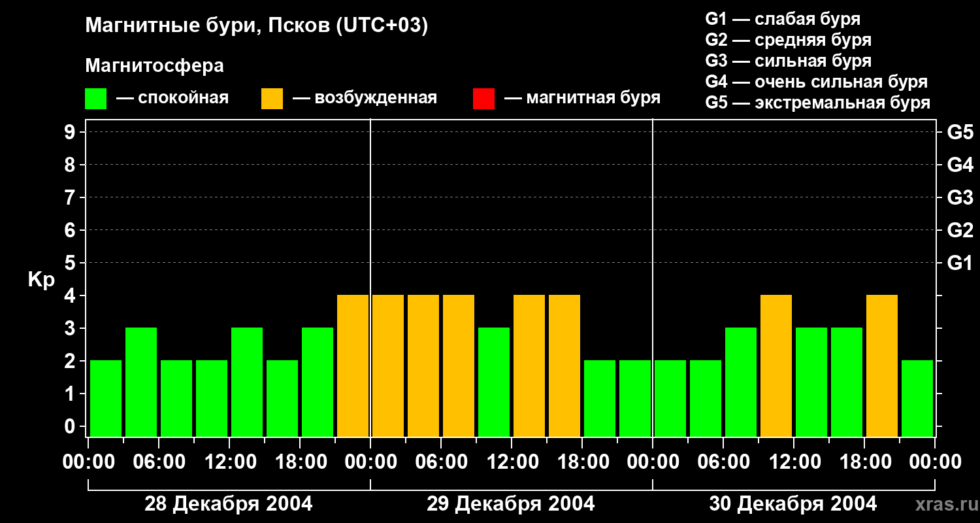Screen dimensions: 980x523
Task: Click the 28 December 12:00–15:00 green bar
Action: point(247,382)
